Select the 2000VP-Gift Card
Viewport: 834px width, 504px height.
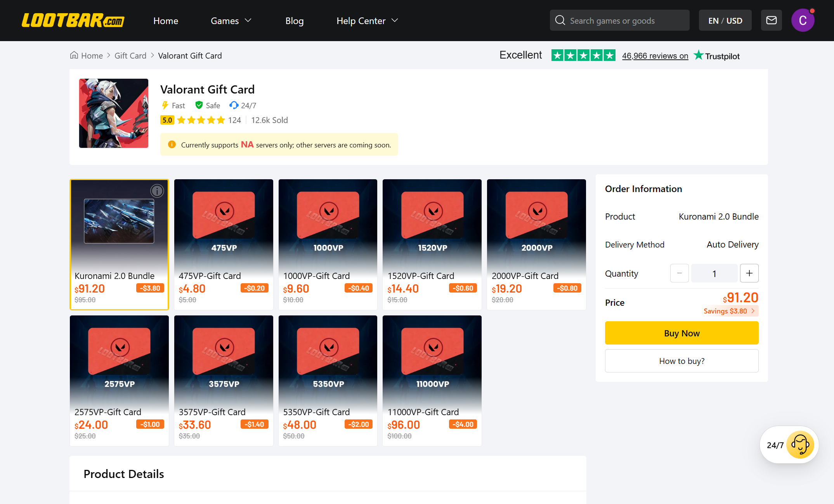point(536,244)
